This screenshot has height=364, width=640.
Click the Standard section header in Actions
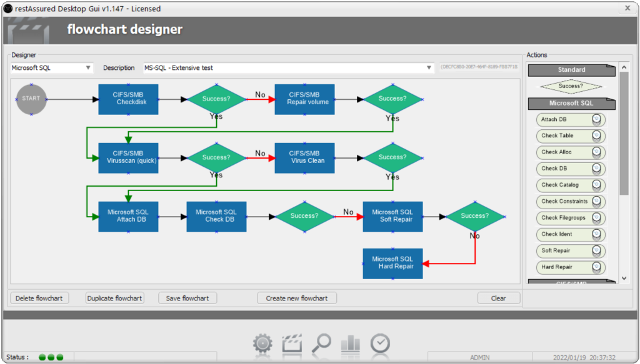(571, 70)
